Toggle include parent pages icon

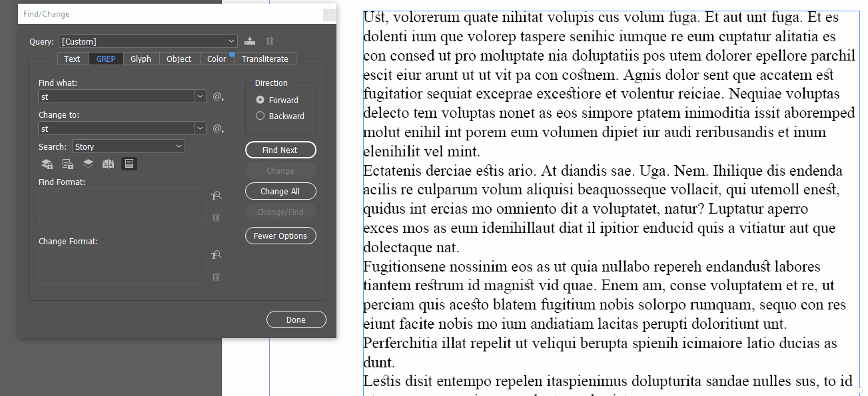(109, 164)
